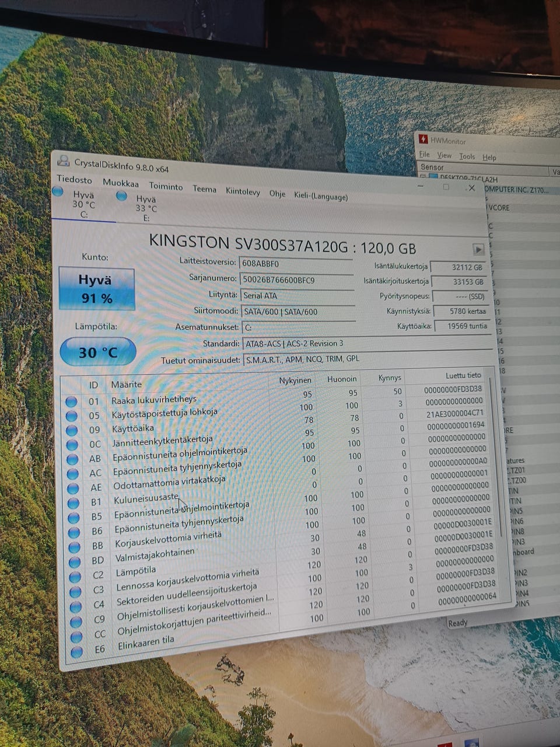Click the Huonoin column header

pos(341,379)
